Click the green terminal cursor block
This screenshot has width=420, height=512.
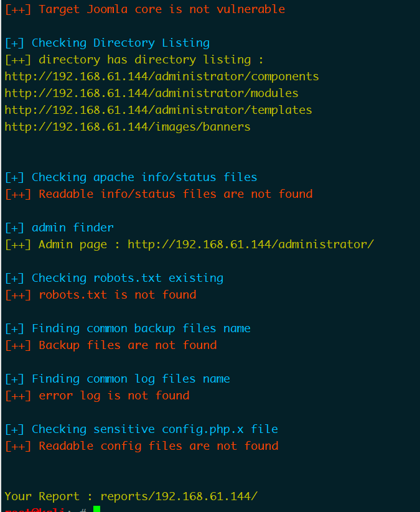point(96,509)
